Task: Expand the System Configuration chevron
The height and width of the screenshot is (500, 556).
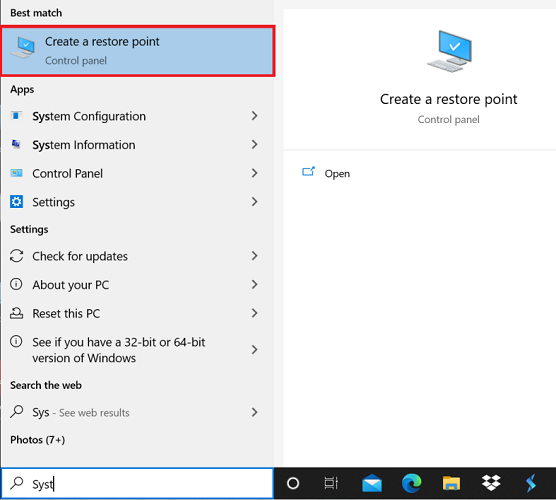Action: pyautogui.click(x=254, y=116)
